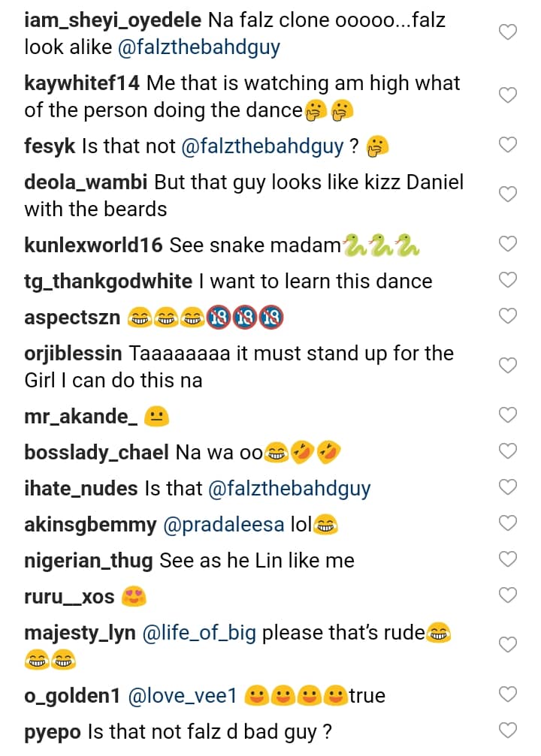541x756 pixels.
Task: Heart the comment by pyepo
Action: tap(509, 730)
